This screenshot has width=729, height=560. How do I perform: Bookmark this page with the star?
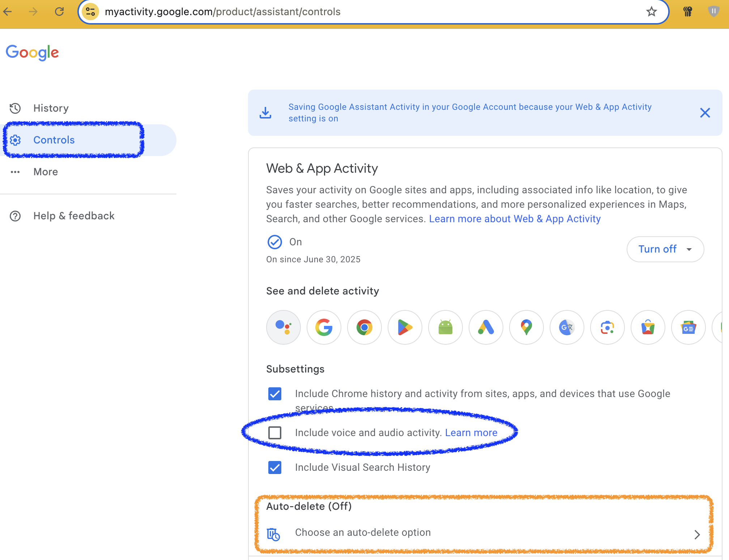click(x=651, y=12)
